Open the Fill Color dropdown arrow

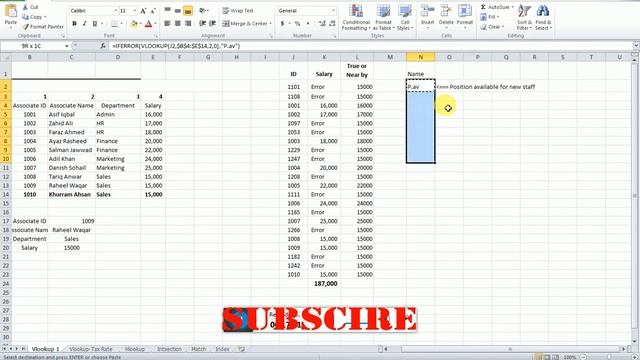click(140, 24)
